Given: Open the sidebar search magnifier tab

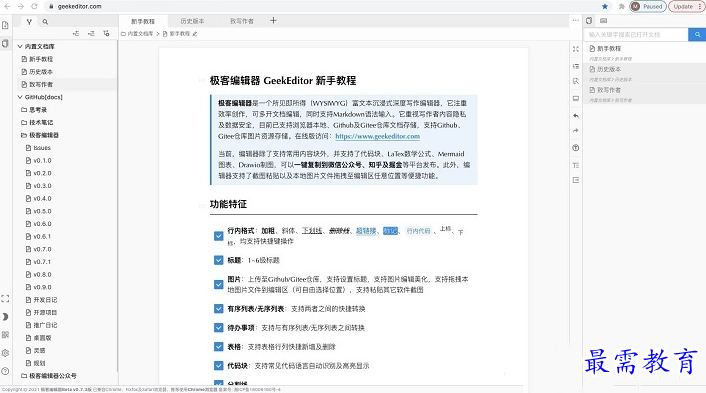Looking at the screenshot, I should pyautogui.click(x=45, y=22).
